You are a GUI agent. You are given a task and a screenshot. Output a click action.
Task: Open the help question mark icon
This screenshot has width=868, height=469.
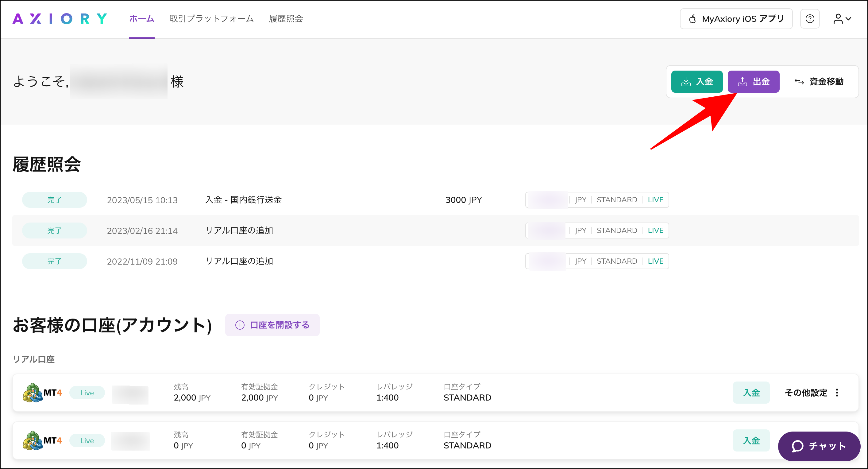(810, 18)
